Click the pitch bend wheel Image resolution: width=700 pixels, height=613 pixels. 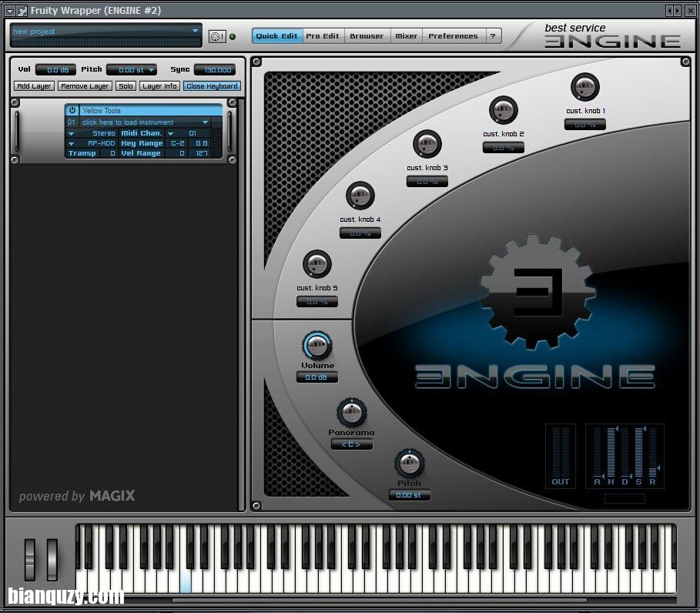[x=30, y=559]
